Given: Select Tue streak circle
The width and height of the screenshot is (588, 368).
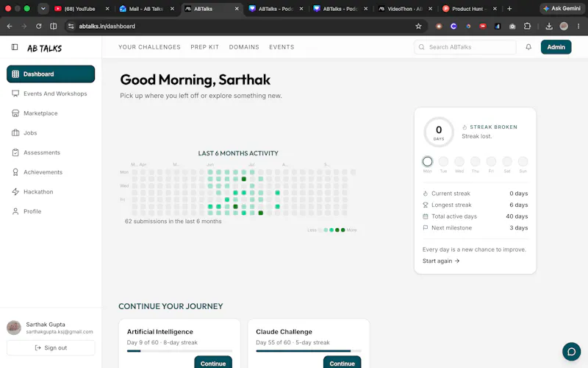Looking at the screenshot, I should click(443, 161).
